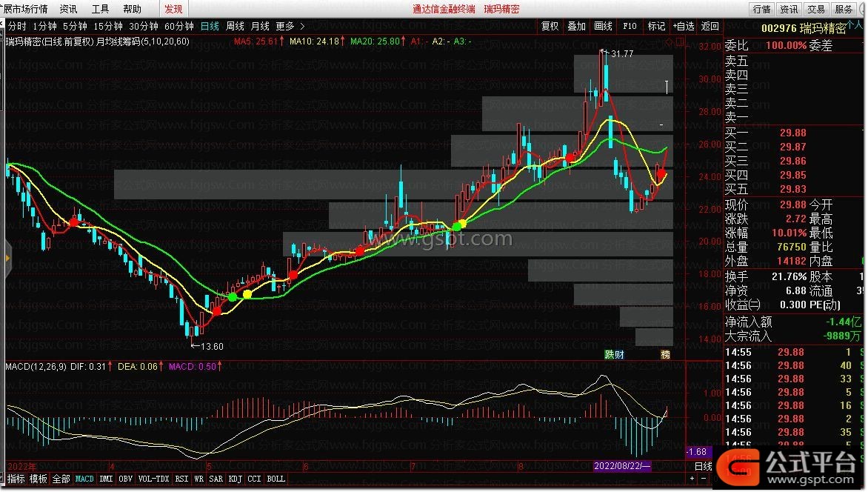Select the 1分钟 period tab
Image resolution: width=868 pixels, height=492 pixels.
click(x=44, y=26)
